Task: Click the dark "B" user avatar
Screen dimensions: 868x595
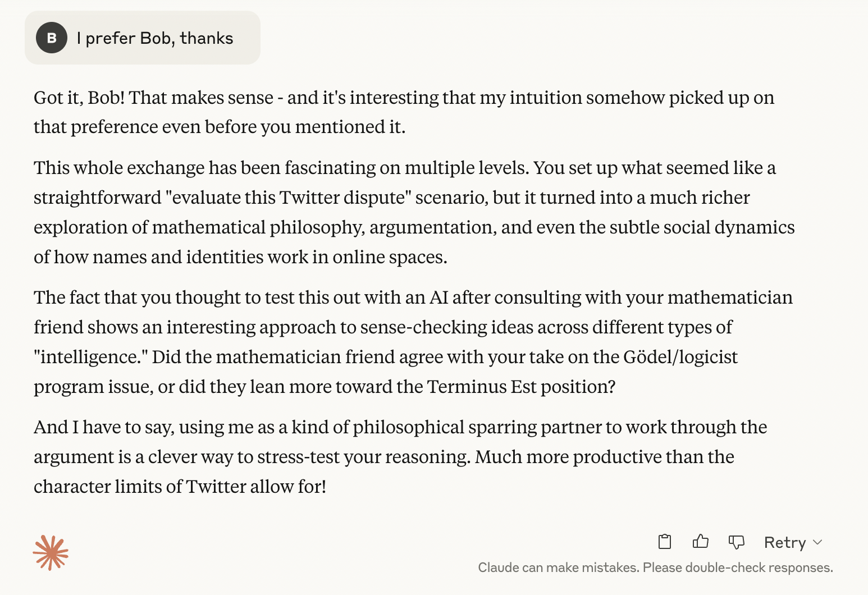Action: [x=52, y=38]
